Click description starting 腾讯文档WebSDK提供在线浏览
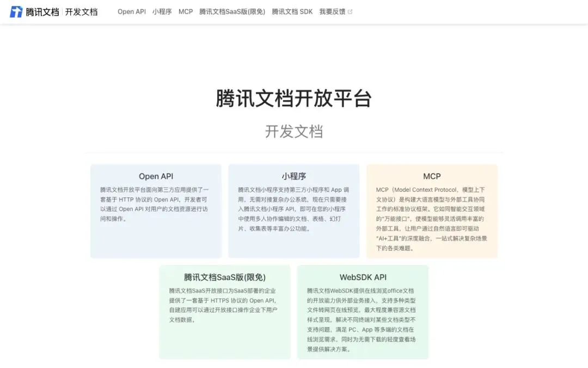588x368 pixels. coord(361,320)
